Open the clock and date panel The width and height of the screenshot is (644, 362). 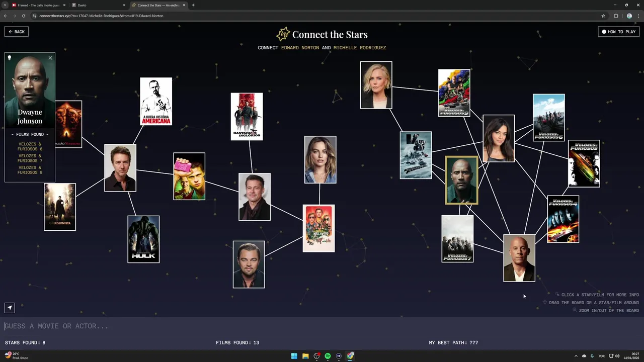(x=630, y=356)
